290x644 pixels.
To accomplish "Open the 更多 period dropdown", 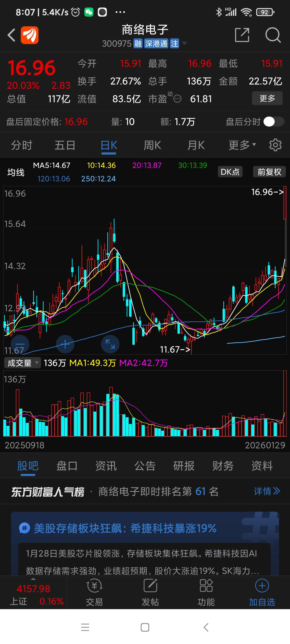I will [242, 145].
